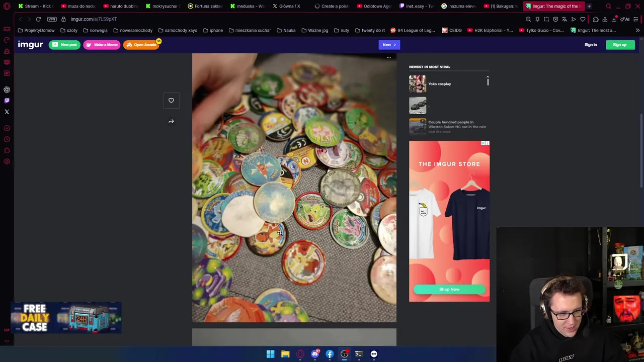Open the translate page icon
The image size is (644, 362).
(x=565, y=19)
